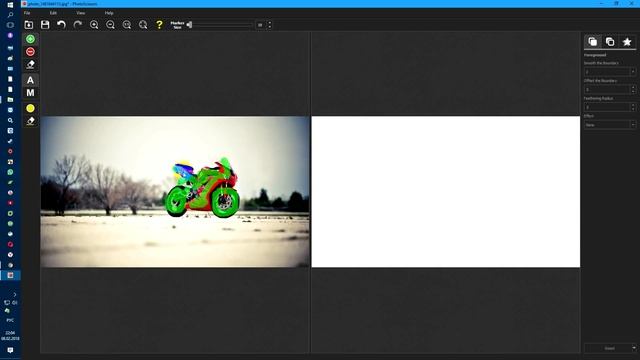
Task: Select the red background marker tool
Action: [x=30, y=51]
